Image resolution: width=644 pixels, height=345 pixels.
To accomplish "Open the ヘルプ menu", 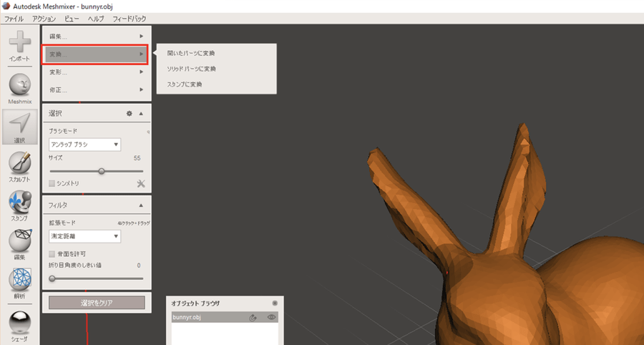I will (96, 19).
